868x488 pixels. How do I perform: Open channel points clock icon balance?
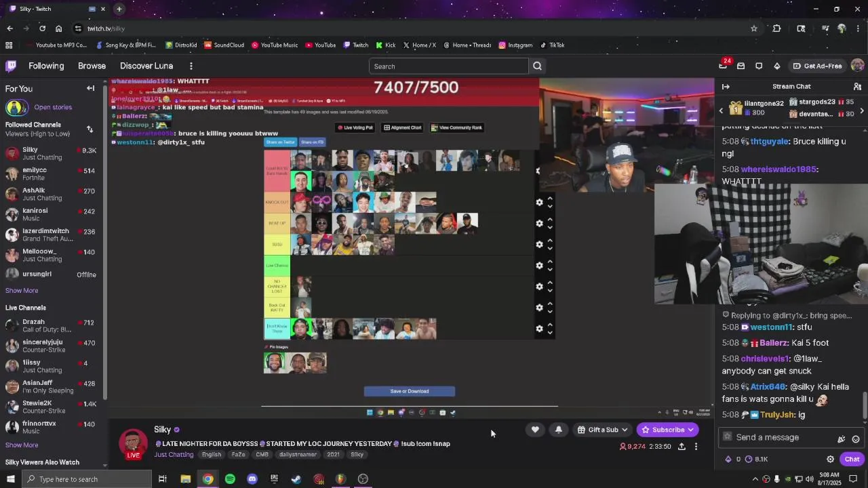pyautogui.click(x=757, y=459)
